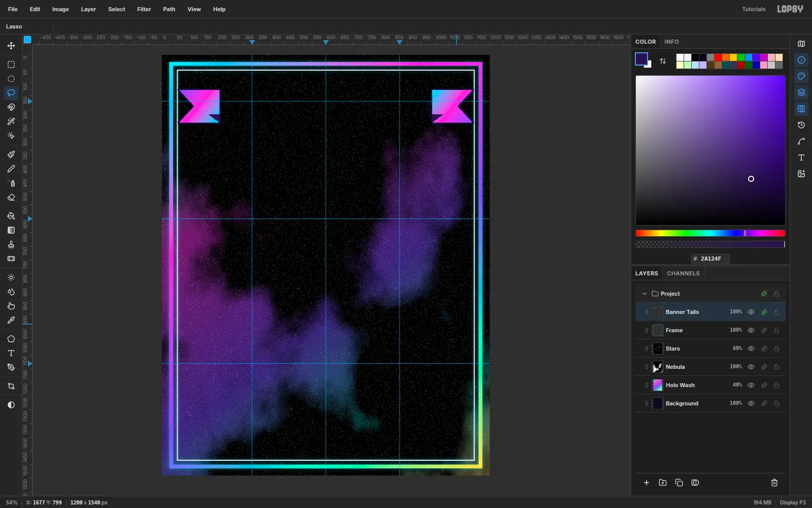
Task: Select the Nebula layer thumbnail
Action: (x=658, y=367)
